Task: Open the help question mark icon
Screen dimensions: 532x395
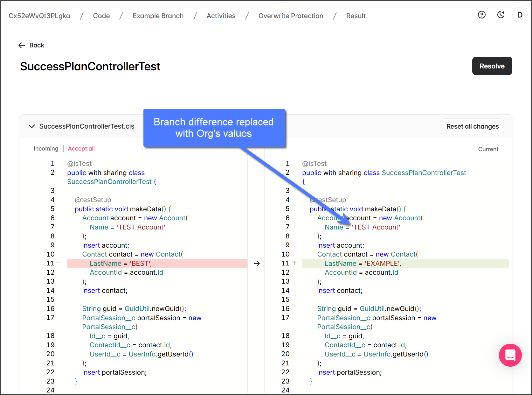Action: tap(481, 15)
